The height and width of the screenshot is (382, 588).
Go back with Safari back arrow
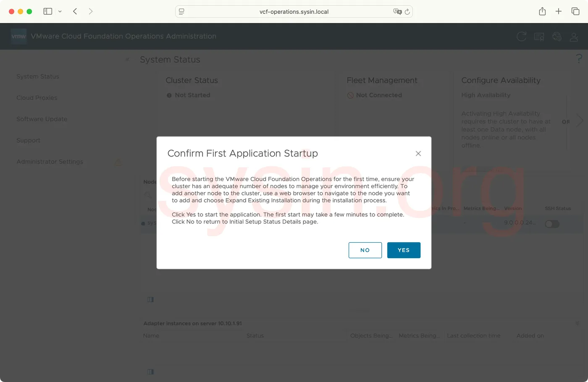(75, 11)
